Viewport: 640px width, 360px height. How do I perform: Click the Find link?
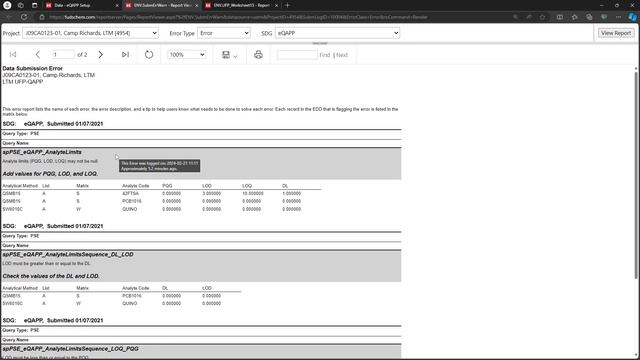click(325, 55)
